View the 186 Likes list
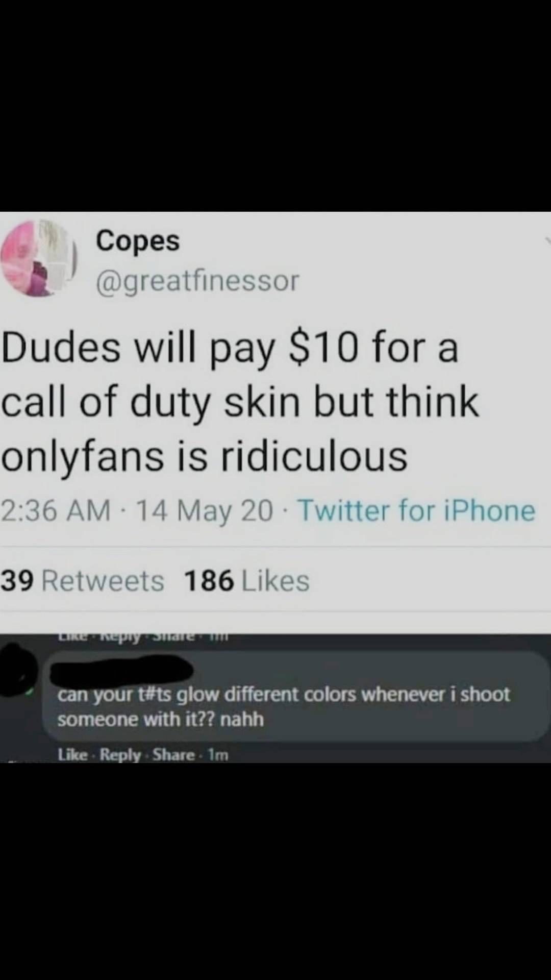This screenshot has height=980, width=551. pyautogui.click(x=246, y=581)
